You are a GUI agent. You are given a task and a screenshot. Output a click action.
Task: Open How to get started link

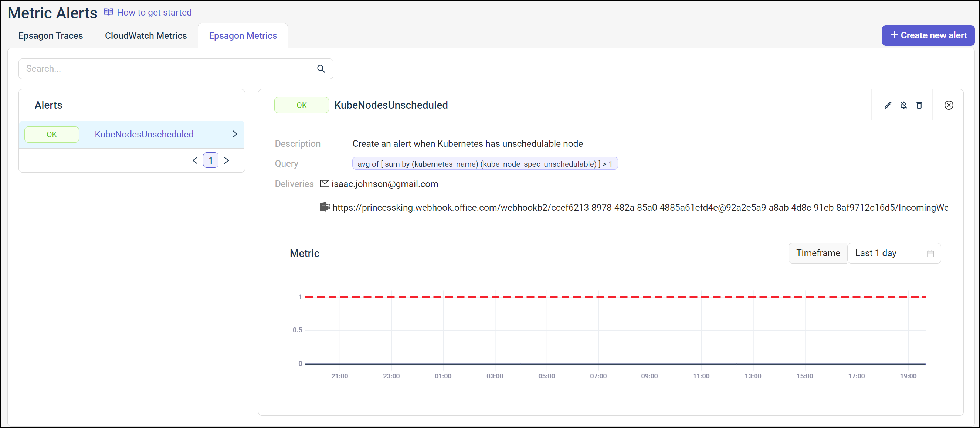[x=154, y=13]
